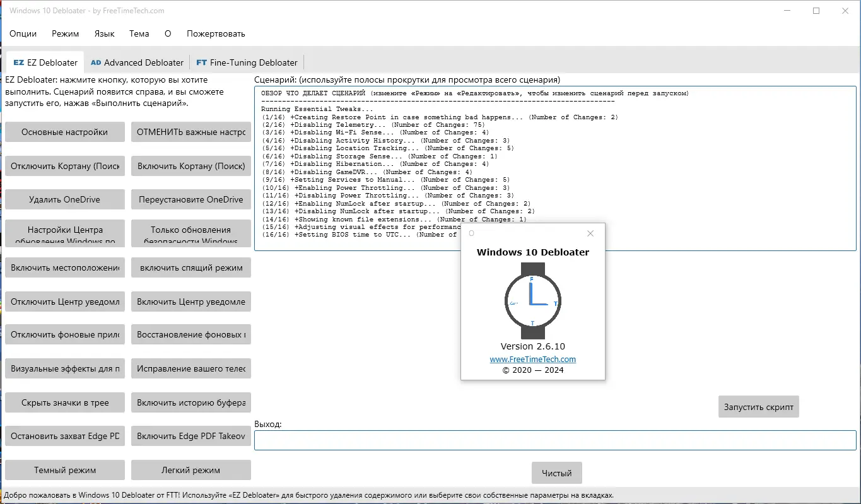Click the Отключить фоновые приложения button
Image resolution: width=861 pixels, height=504 pixels.
[x=64, y=334]
